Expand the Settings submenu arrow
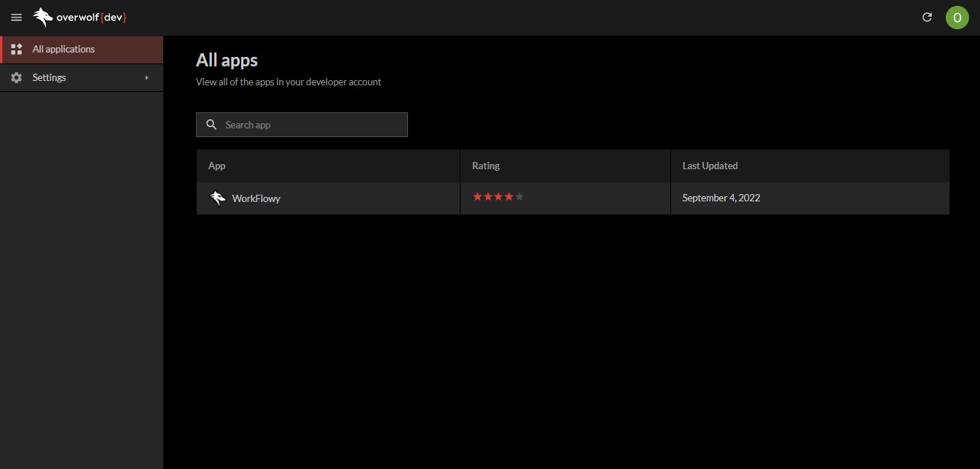The height and width of the screenshot is (469, 980). pos(146,77)
